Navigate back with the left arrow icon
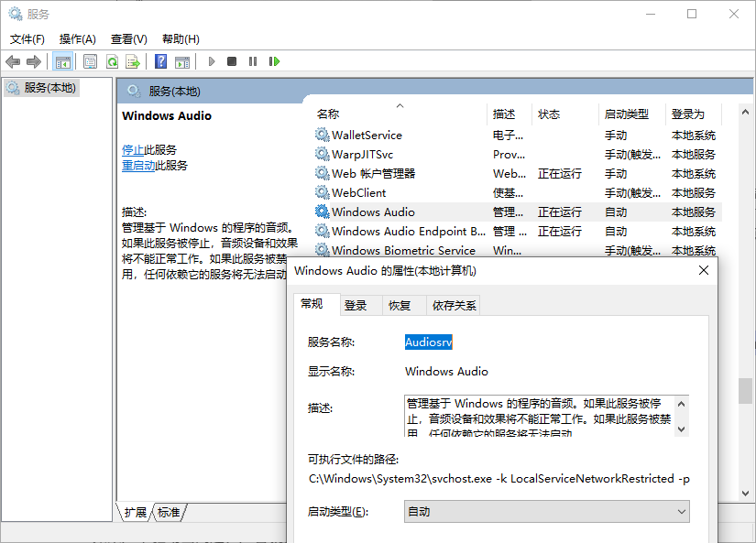This screenshot has height=543, width=756. pos(13,61)
